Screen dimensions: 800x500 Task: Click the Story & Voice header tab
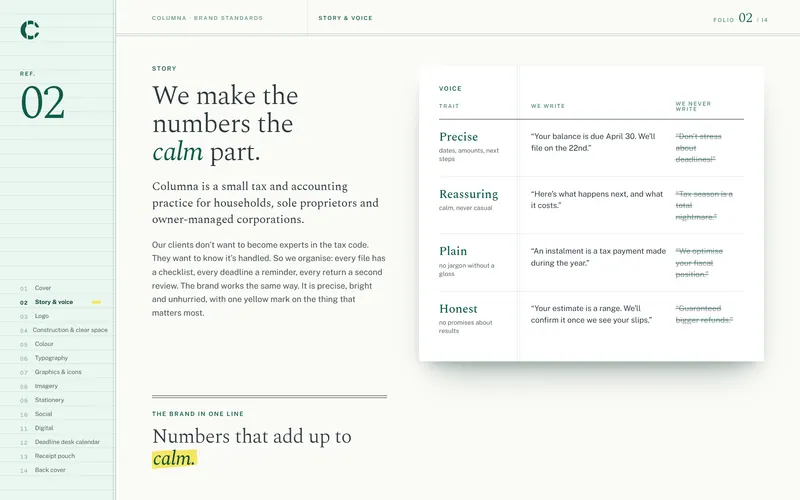pos(345,18)
